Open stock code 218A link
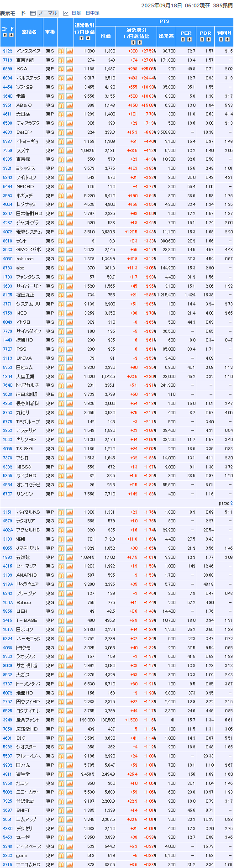Screen dimensions: 237x868 (x=8, y=584)
